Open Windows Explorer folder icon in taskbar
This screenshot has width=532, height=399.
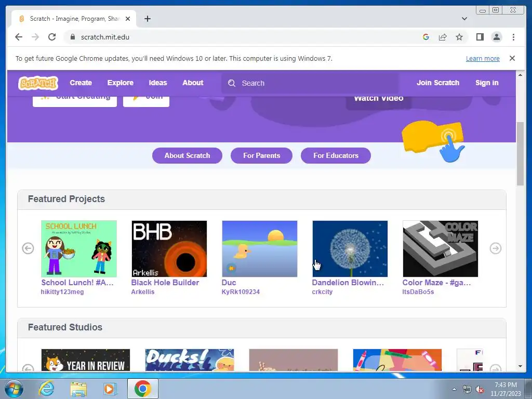tap(78, 389)
